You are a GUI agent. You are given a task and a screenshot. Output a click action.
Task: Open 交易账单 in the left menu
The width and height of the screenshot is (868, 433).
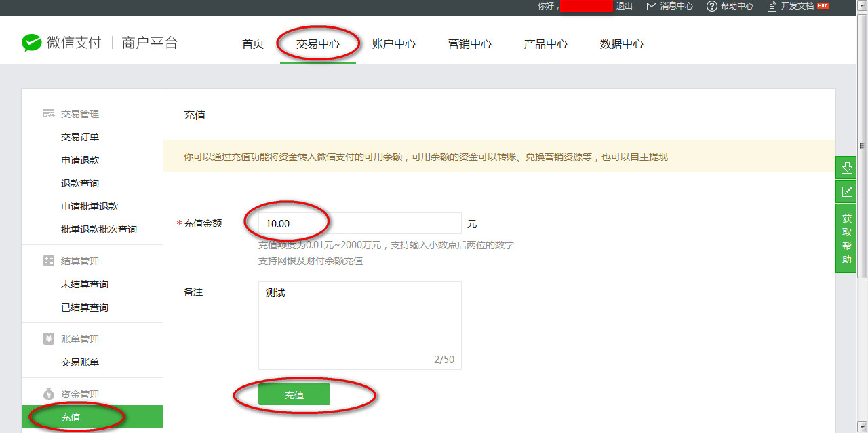[x=80, y=362]
